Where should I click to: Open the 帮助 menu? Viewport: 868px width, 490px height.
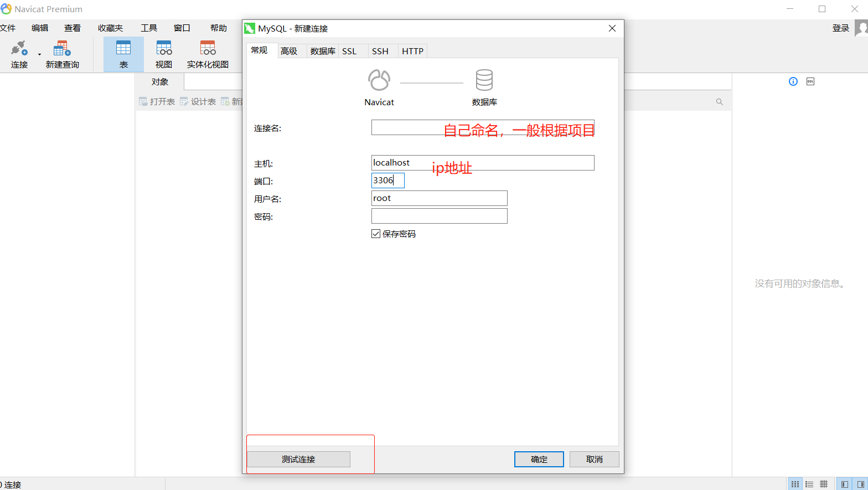pyautogui.click(x=219, y=28)
